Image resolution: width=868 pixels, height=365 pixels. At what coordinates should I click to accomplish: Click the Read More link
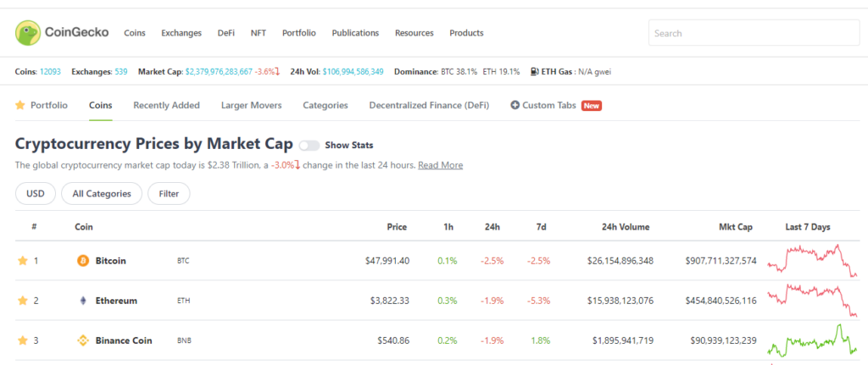coord(441,165)
